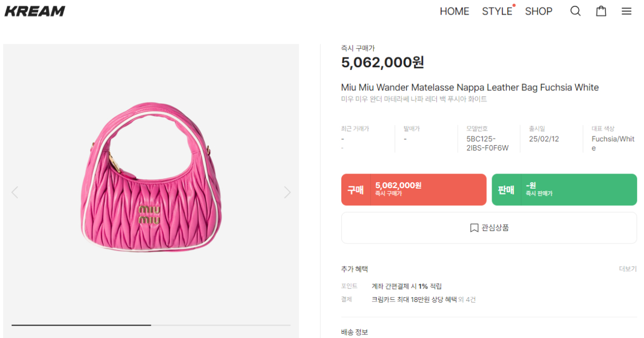Open the SHOP menu
Image resolution: width=644 pixels, height=338 pixels.
click(538, 11)
